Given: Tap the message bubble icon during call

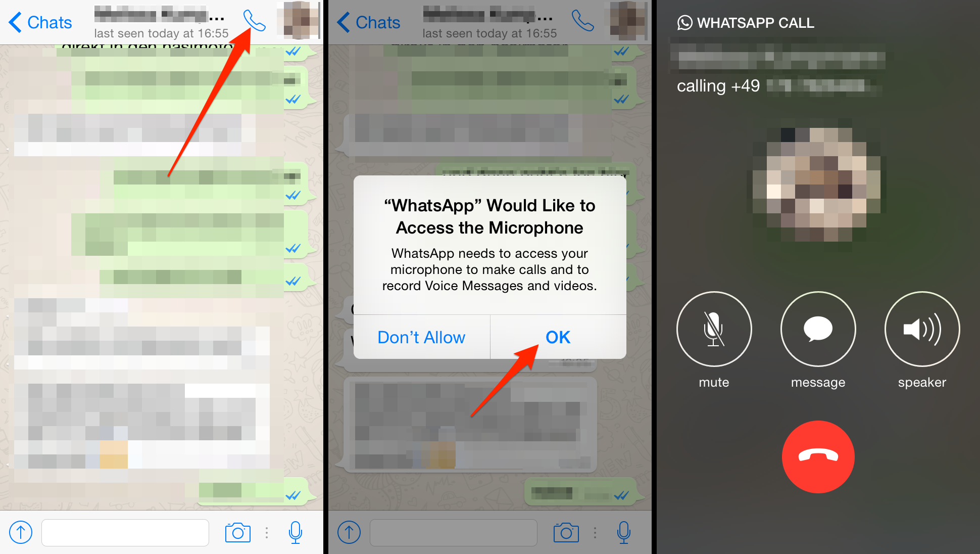Looking at the screenshot, I should 816,338.
